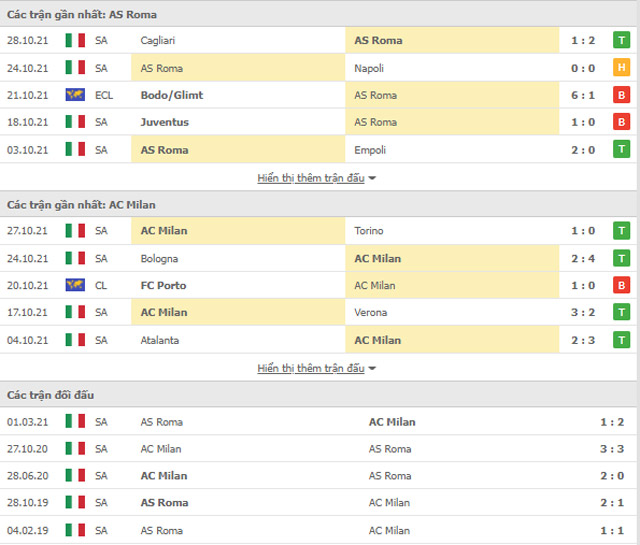Expand more matches under AC Milan section
Viewport: 640px width, 545px height.
(x=311, y=368)
